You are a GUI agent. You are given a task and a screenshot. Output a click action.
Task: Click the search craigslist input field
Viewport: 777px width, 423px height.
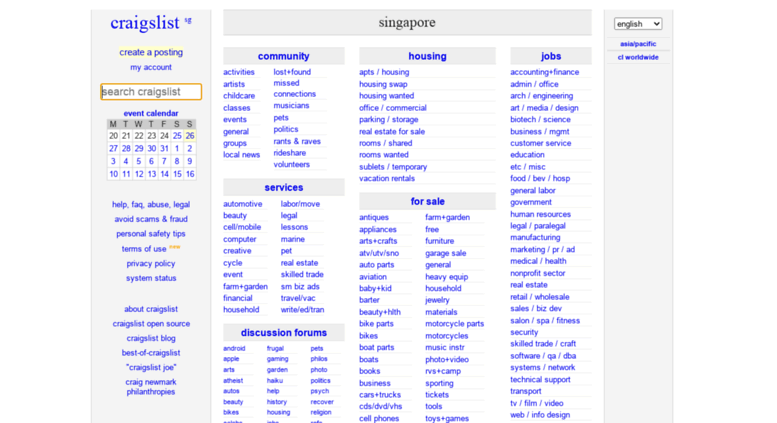coord(151,92)
